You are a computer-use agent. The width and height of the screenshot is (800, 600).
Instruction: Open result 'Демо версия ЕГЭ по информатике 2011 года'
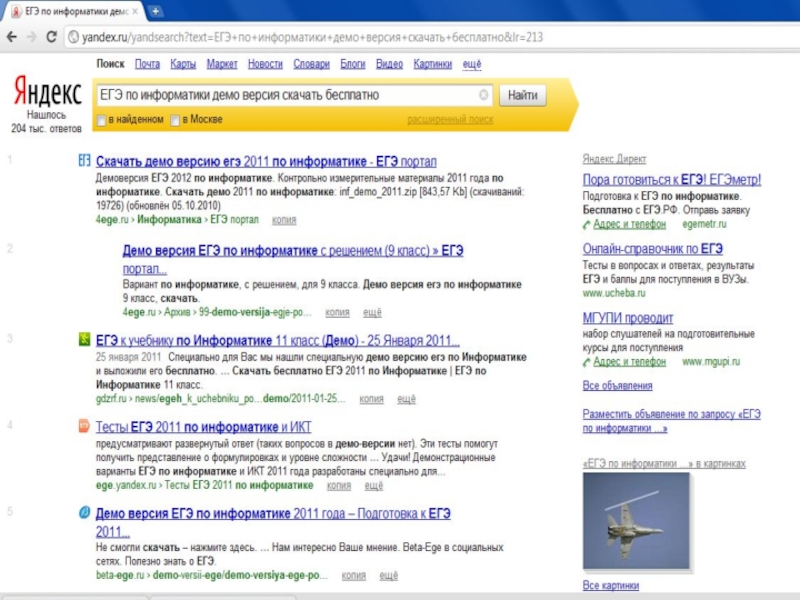point(273,522)
